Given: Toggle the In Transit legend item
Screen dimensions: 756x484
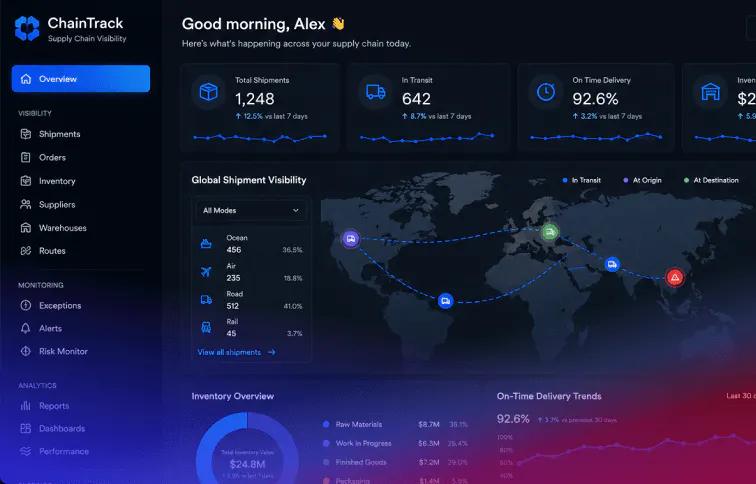Looking at the screenshot, I should click(581, 180).
